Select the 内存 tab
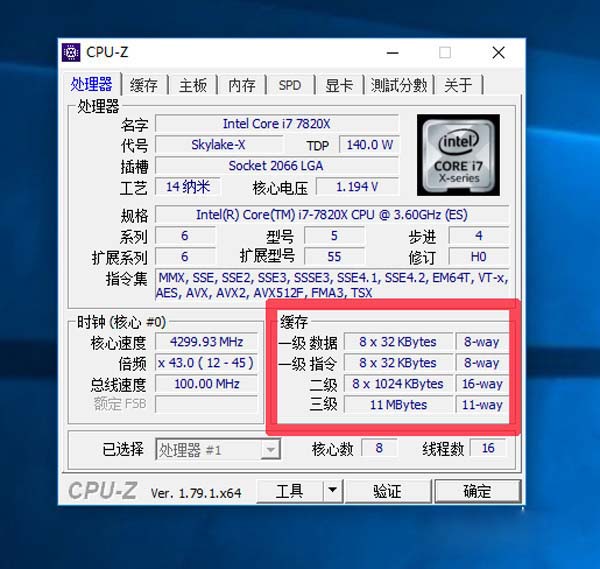The image size is (600, 569). [x=242, y=85]
